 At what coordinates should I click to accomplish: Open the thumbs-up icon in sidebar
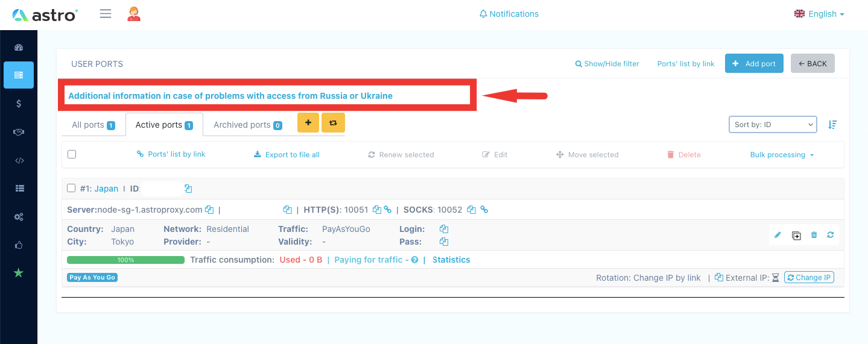pos(19,245)
